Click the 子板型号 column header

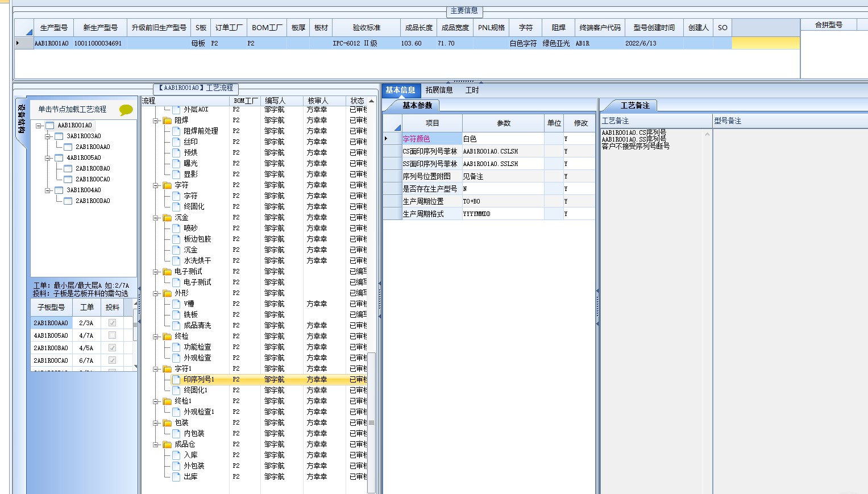pos(51,307)
